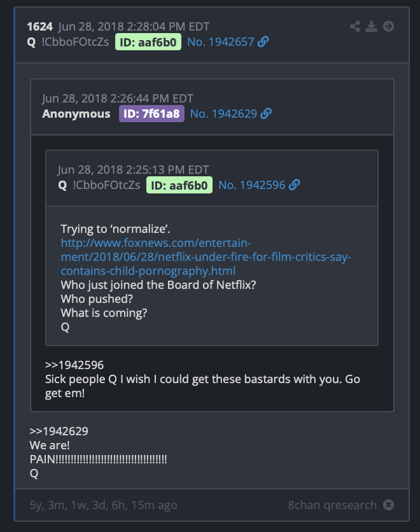Click the 8chan qresearch source label
Screen dimensions: 420x532
tap(332, 505)
